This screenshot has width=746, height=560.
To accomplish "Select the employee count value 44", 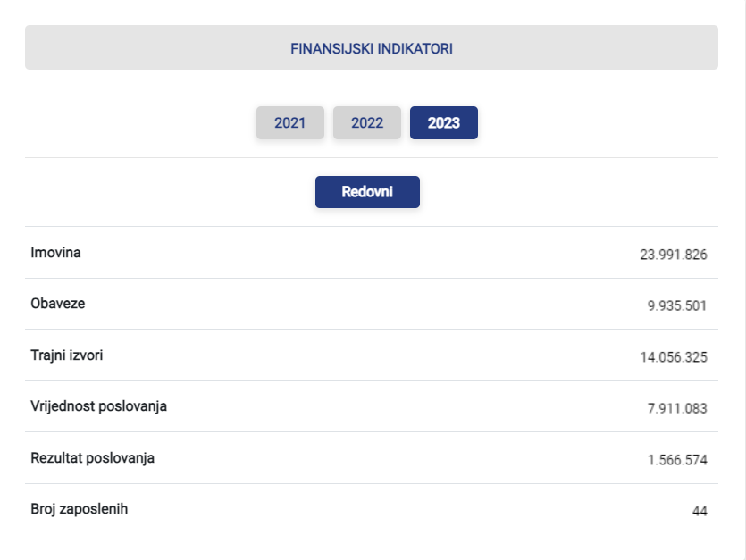I will pyautogui.click(x=700, y=511).
